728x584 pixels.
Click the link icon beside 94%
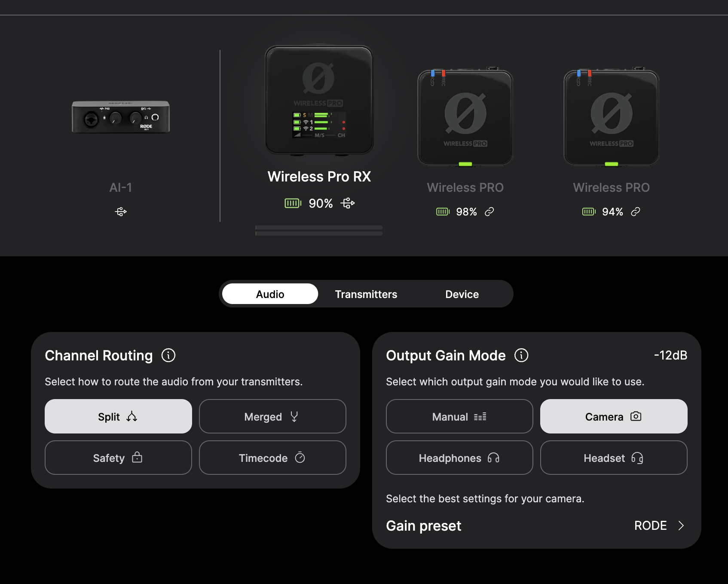click(636, 212)
